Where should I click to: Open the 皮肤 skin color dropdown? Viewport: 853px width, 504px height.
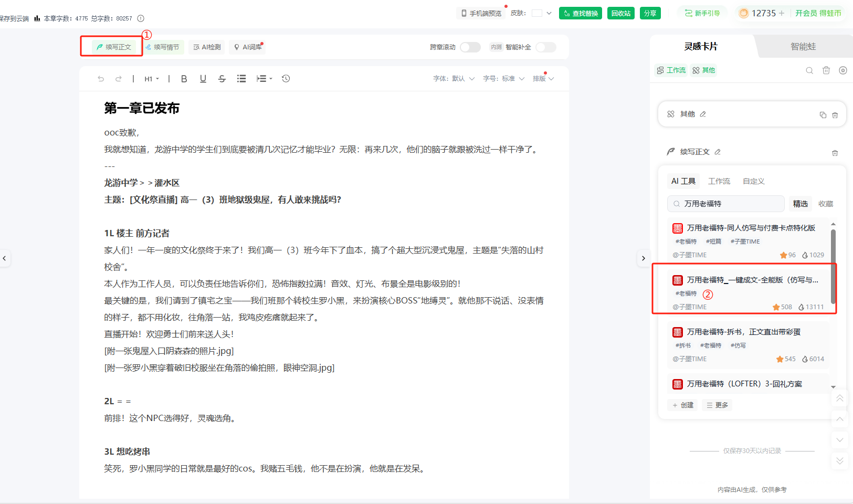coord(542,13)
